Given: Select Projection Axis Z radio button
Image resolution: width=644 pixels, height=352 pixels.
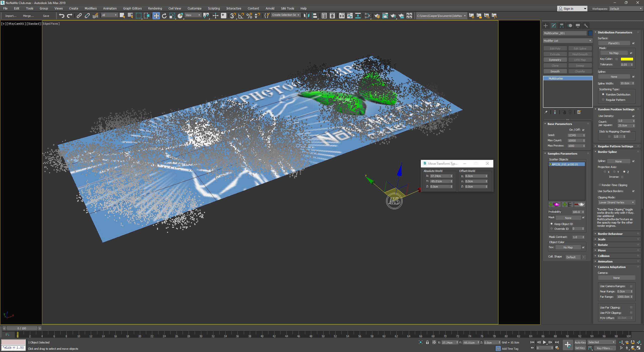Looking at the screenshot, I should (624, 172).
